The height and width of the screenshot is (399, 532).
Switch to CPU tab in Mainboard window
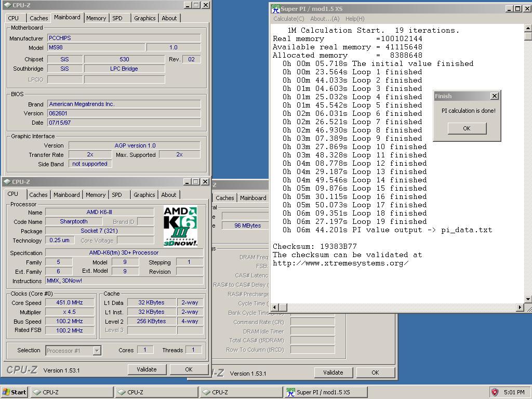pyautogui.click(x=13, y=18)
